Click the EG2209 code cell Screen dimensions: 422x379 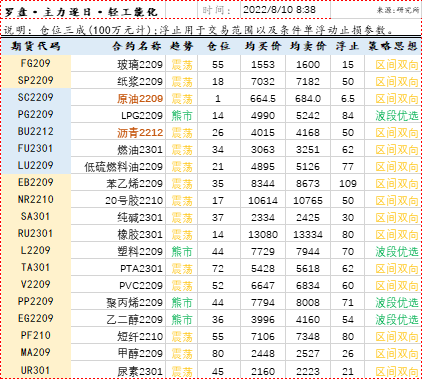[36, 318]
